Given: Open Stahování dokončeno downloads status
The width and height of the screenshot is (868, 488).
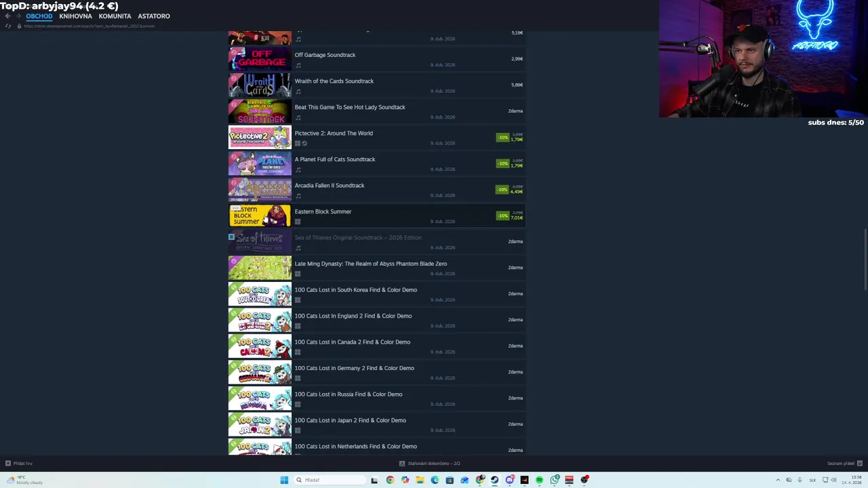Looking at the screenshot, I should (434, 464).
